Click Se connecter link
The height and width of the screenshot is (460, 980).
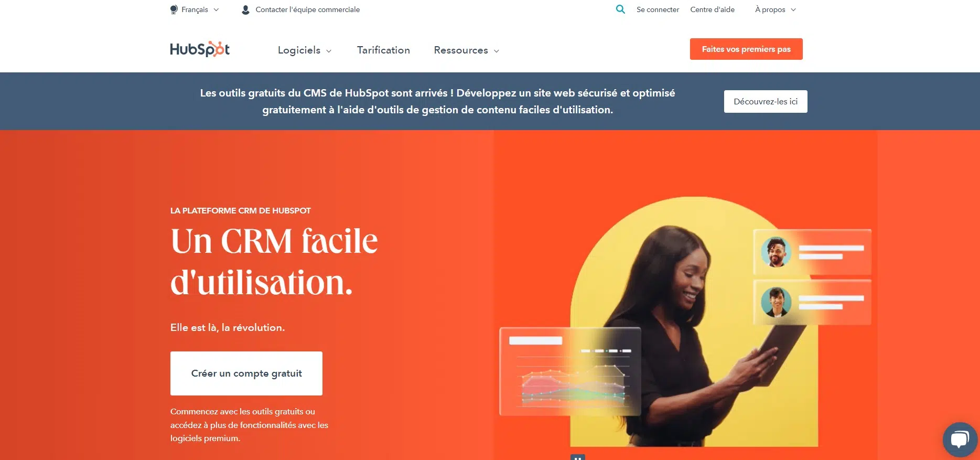pyautogui.click(x=658, y=9)
